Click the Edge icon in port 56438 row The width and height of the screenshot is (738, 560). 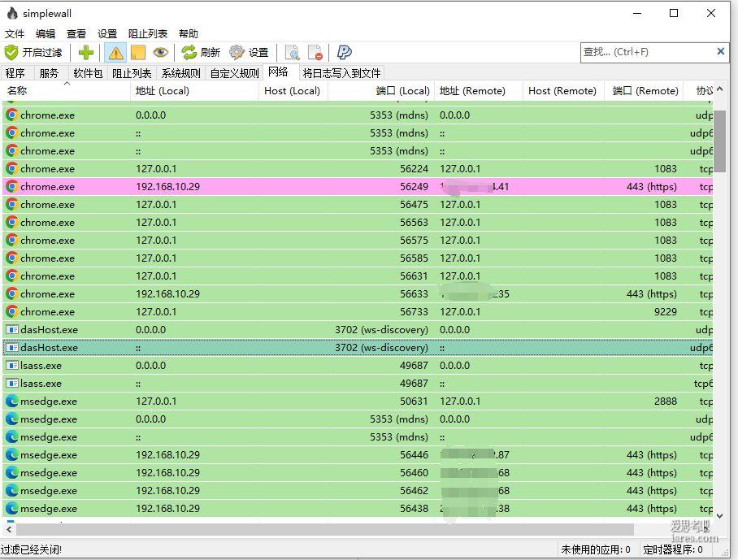coord(11,508)
